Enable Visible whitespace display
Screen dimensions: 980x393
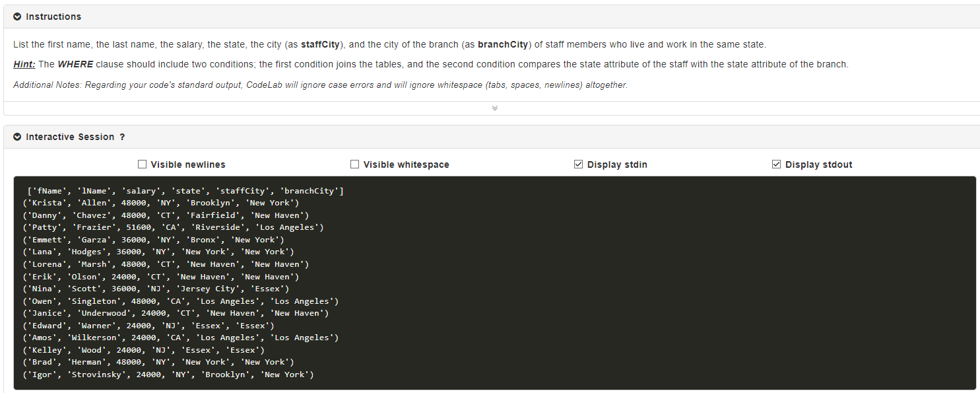click(x=354, y=164)
